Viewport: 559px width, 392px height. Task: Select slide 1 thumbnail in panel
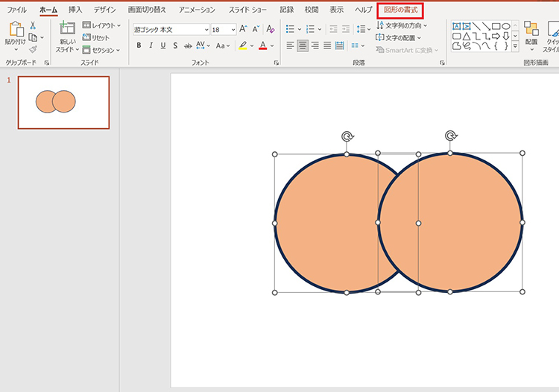(63, 102)
